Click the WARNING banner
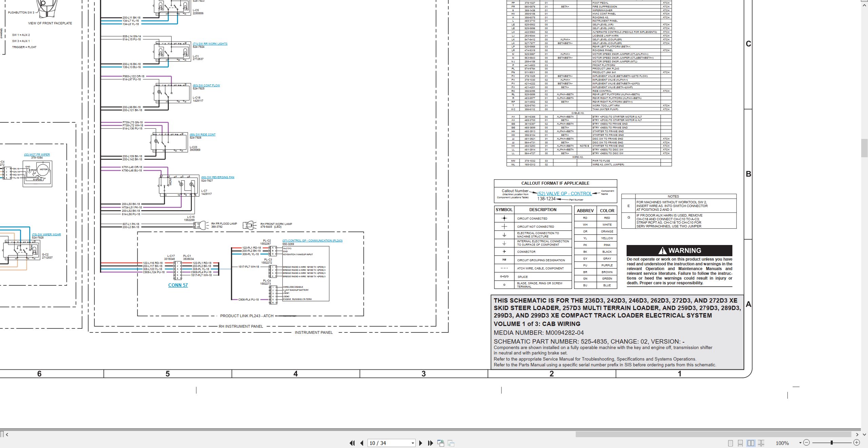This screenshot has width=868, height=448. (x=679, y=250)
